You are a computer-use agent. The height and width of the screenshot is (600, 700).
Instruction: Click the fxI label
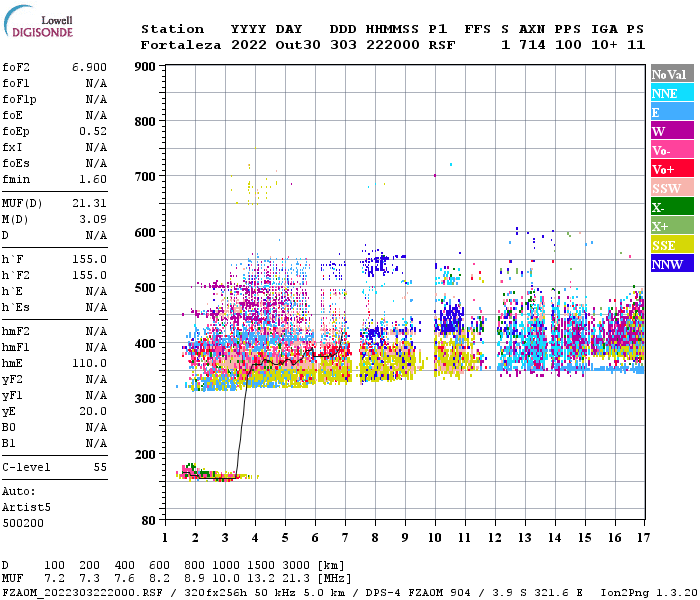[x=12, y=147]
